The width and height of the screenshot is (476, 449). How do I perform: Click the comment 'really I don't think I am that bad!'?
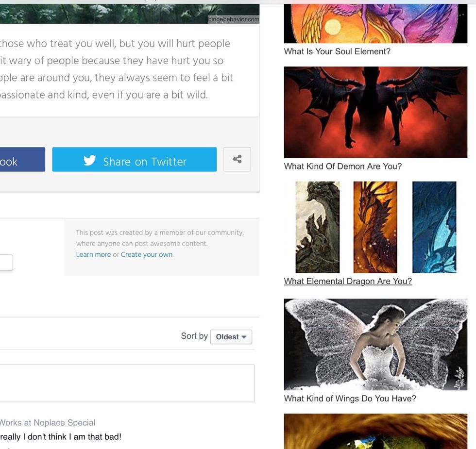(61, 436)
